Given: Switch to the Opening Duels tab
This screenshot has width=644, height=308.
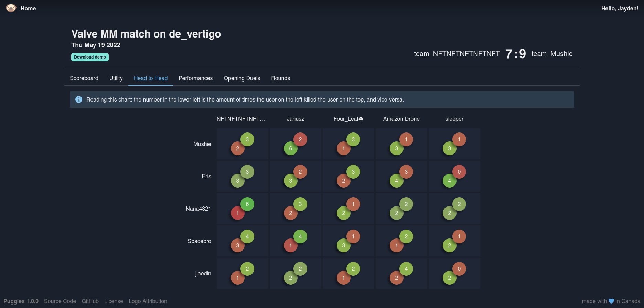Looking at the screenshot, I should tap(242, 78).
